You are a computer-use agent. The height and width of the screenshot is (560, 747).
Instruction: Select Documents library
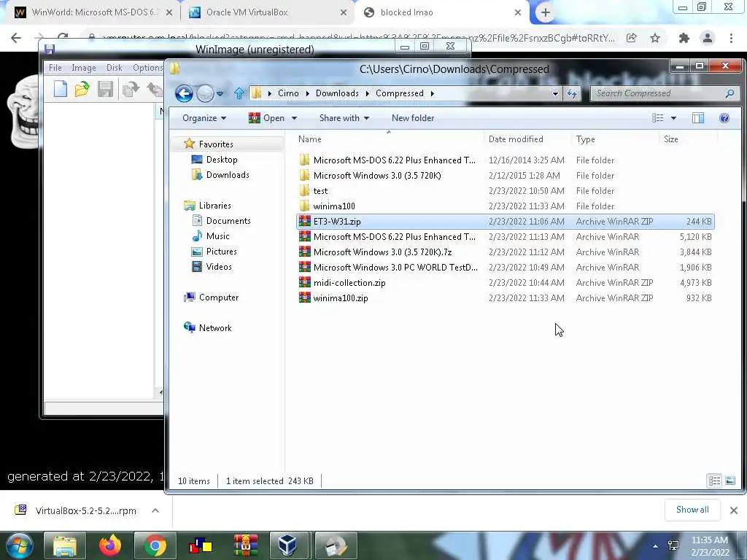(x=228, y=221)
